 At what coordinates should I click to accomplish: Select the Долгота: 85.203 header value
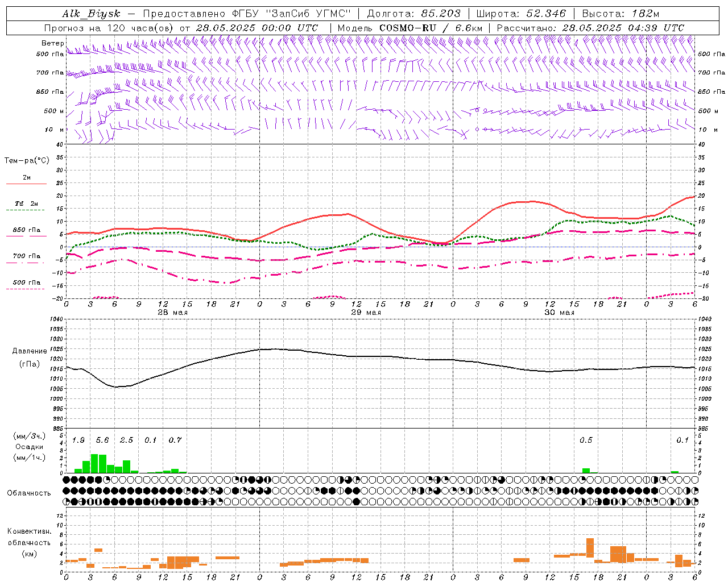(413, 14)
